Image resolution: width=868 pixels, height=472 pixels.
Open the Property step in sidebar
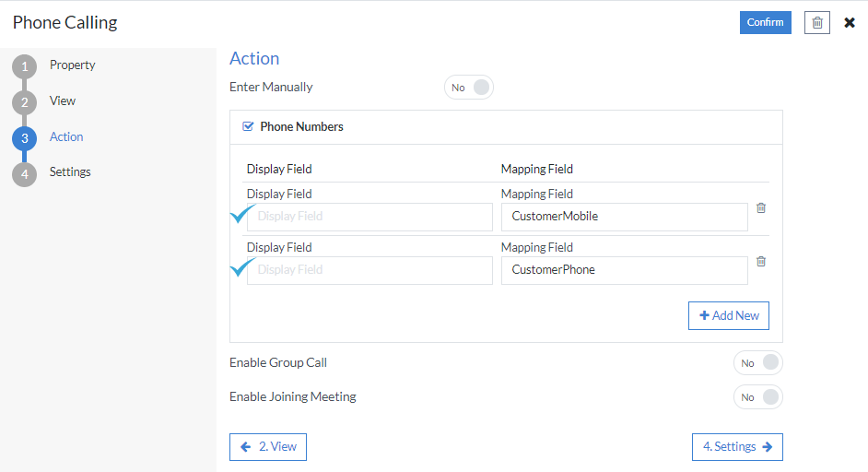click(x=72, y=65)
